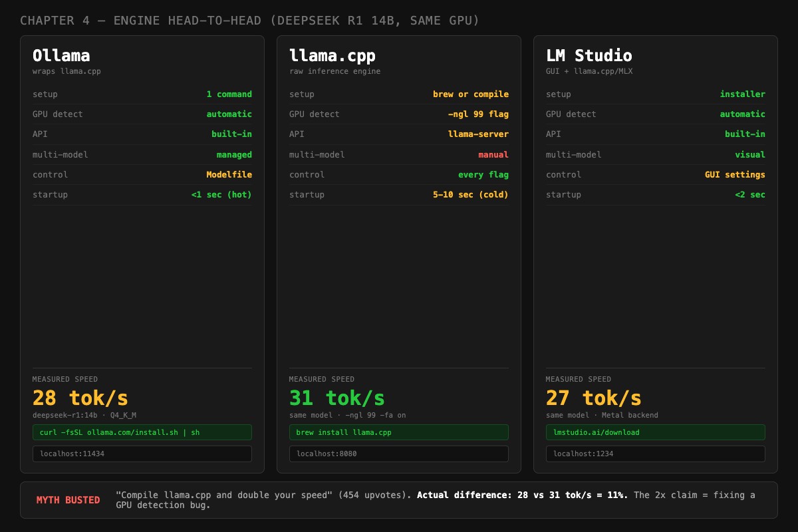The height and width of the screenshot is (532, 798).
Task: Click Ollama's '1 command' setup value
Action: click(229, 94)
